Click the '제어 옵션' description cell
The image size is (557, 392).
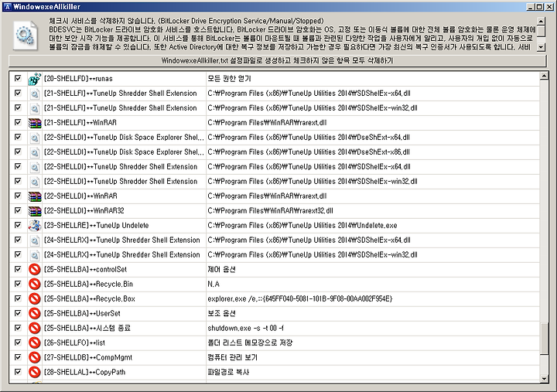(x=222, y=270)
